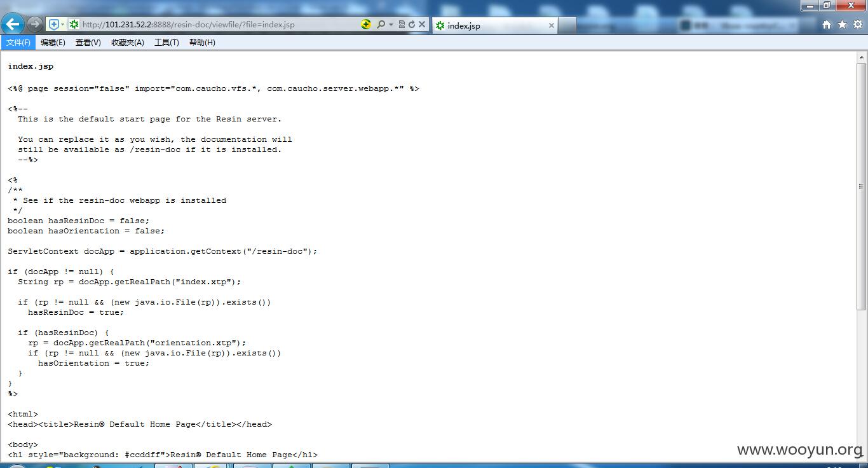This screenshot has width=868, height=468.
Task: Click the bold index.jsp page heading
Action: tap(31, 66)
